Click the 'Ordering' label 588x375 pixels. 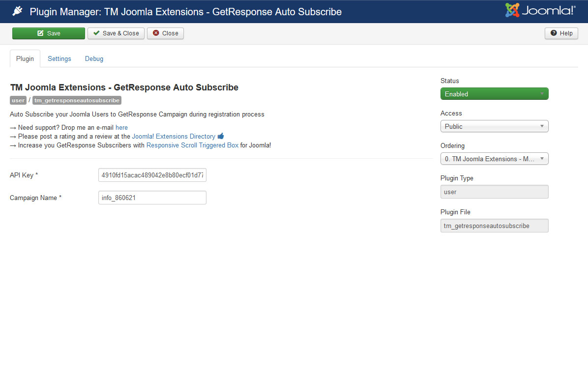[453, 145]
